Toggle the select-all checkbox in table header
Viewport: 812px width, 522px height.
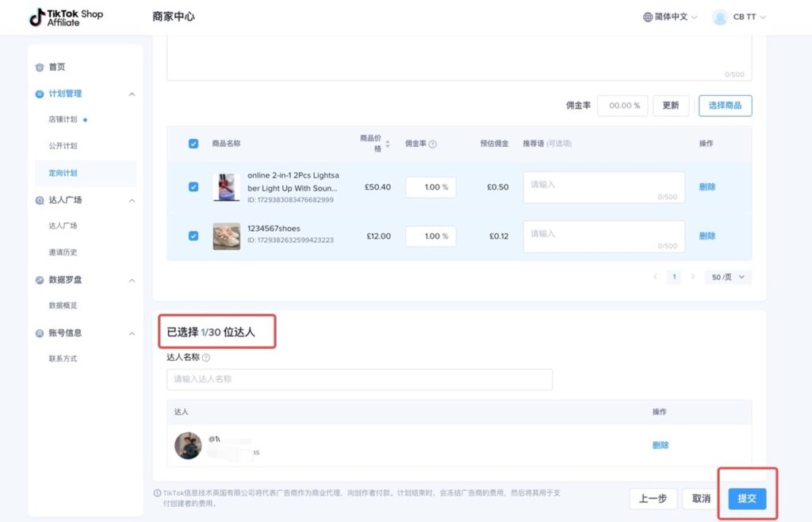193,144
